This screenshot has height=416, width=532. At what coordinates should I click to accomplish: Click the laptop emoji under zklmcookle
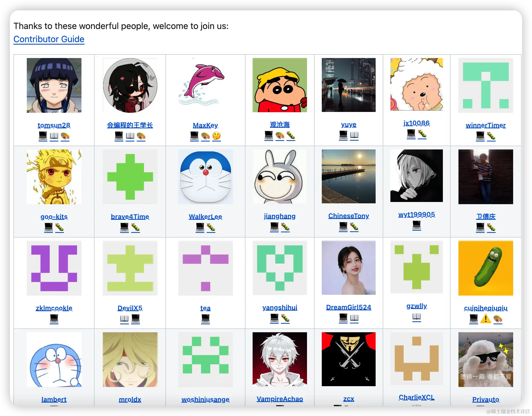coord(54,319)
